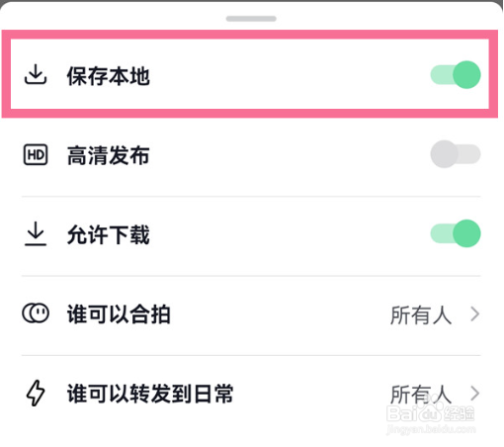Disable the 允许下载 toggle
This screenshot has width=504, height=447.
point(456,233)
